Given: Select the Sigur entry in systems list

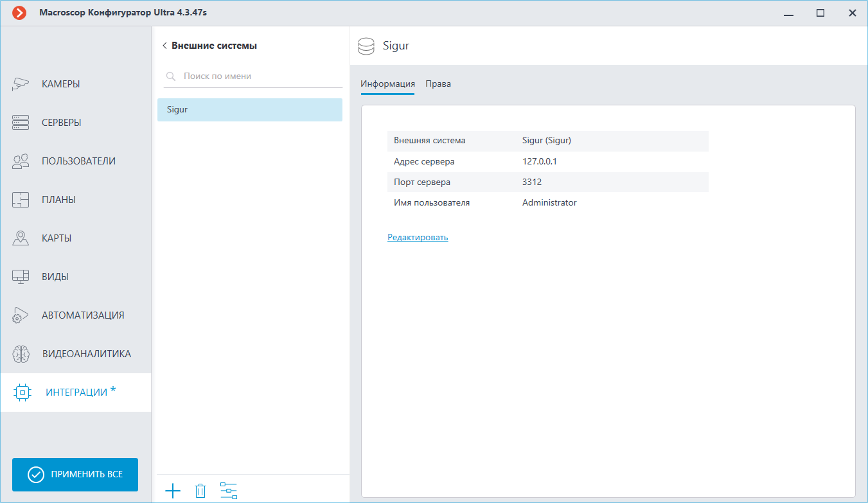Looking at the screenshot, I should point(250,110).
